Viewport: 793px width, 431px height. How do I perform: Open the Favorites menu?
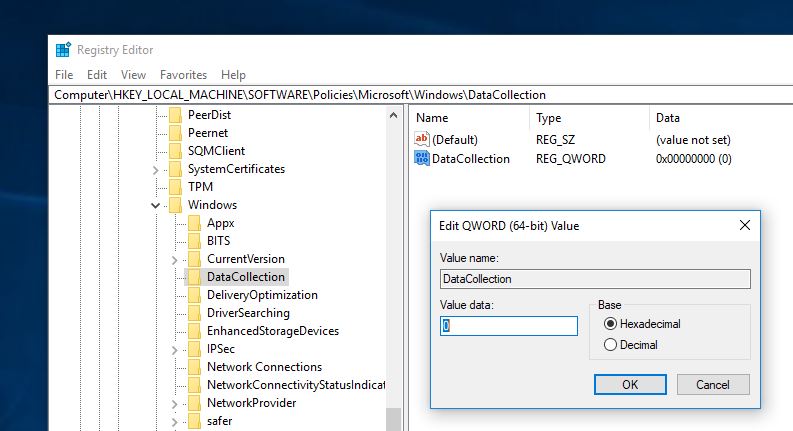click(x=183, y=75)
